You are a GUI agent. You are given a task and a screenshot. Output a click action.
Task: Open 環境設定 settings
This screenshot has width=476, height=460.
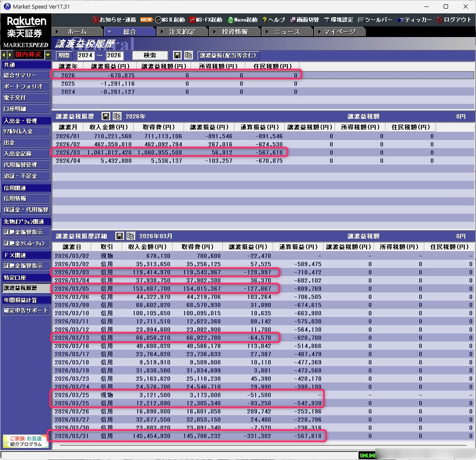[x=338, y=20]
